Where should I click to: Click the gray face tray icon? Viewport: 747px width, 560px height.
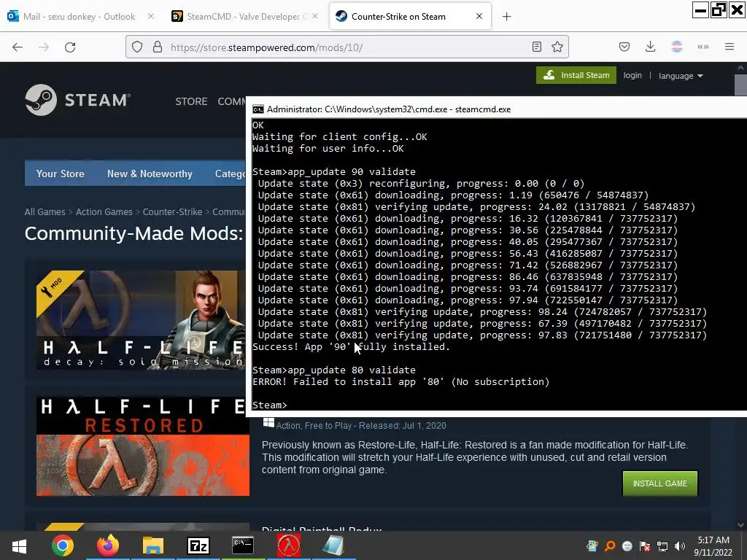pos(627,546)
